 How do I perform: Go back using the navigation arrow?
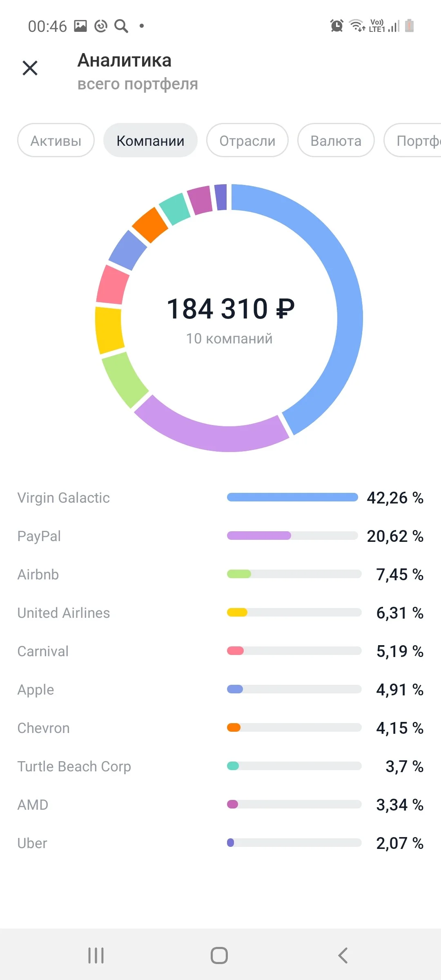pyautogui.click(x=343, y=955)
